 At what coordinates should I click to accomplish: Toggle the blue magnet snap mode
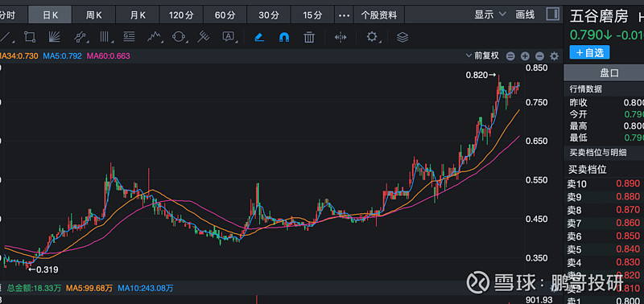tap(284, 37)
